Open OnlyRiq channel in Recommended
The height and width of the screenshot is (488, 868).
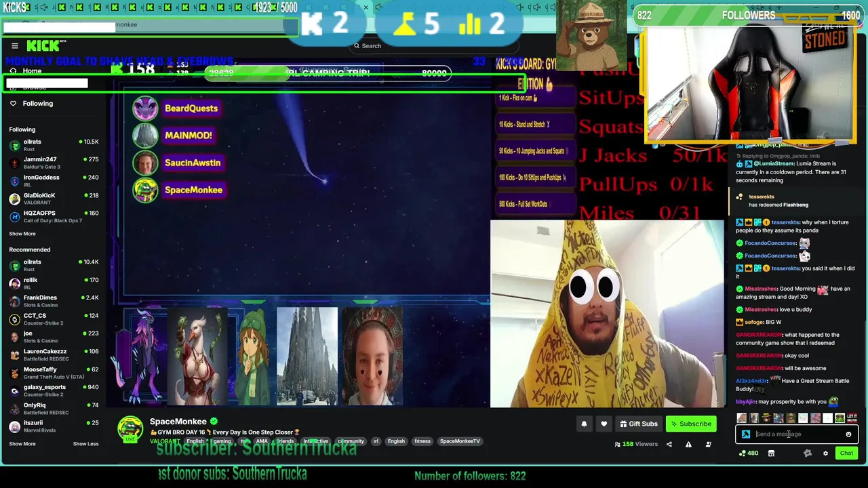[x=54, y=409]
